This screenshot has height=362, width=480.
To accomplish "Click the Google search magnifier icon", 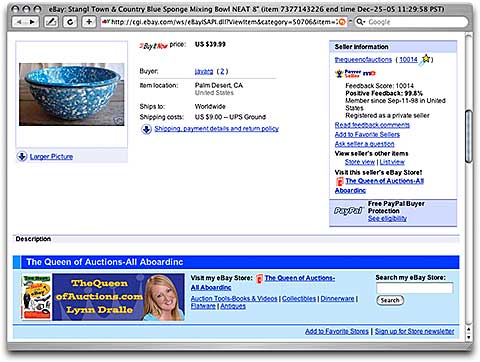I will (361, 22).
